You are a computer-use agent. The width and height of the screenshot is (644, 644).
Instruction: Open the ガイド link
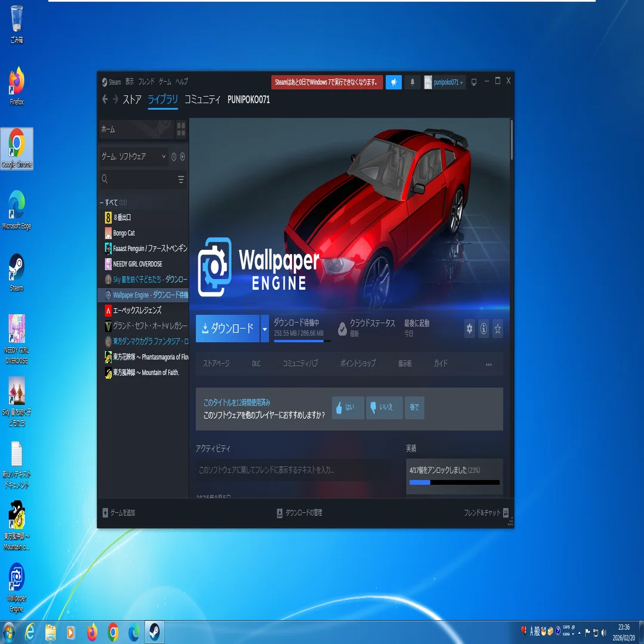pos(440,364)
